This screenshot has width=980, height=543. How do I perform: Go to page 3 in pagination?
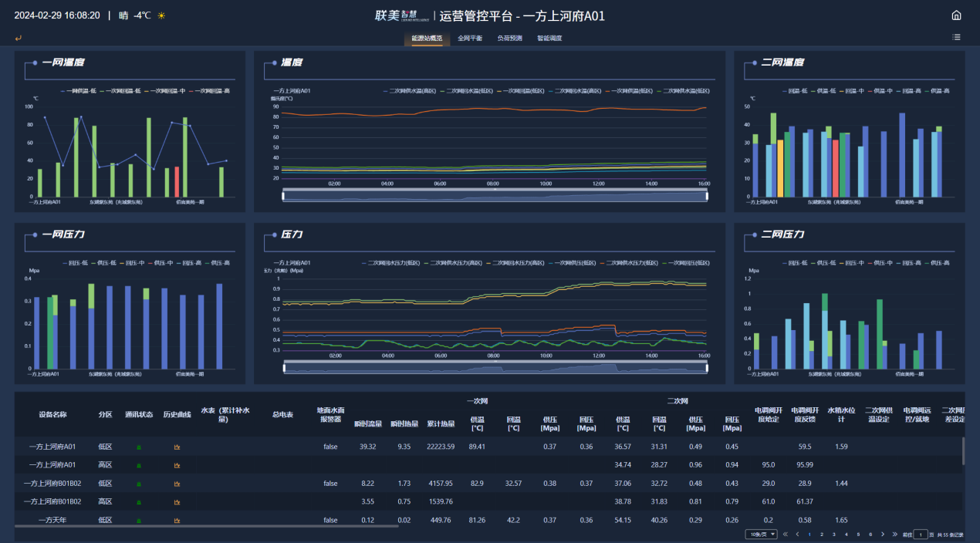click(x=833, y=534)
